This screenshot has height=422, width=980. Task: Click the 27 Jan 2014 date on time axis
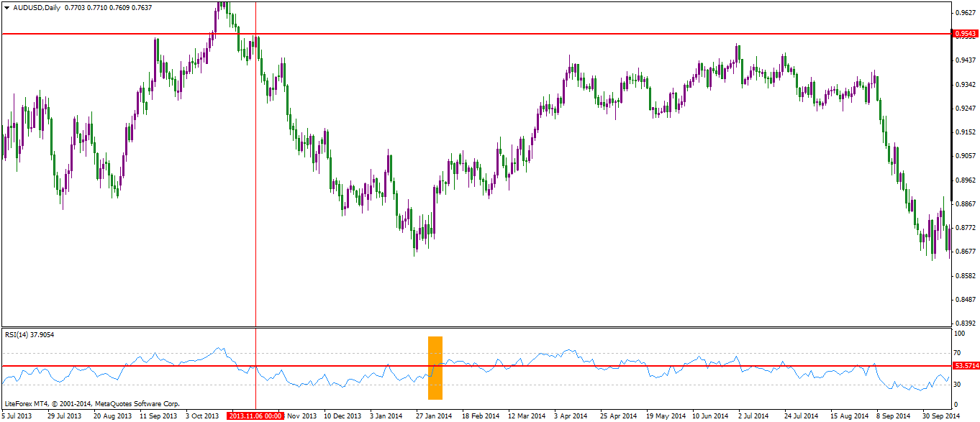434,416
